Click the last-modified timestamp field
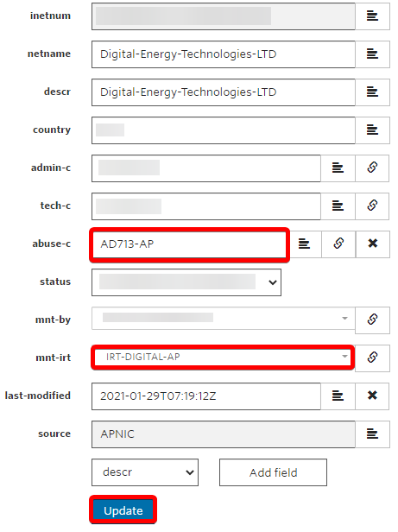398x532 pixels. (206, 396)
